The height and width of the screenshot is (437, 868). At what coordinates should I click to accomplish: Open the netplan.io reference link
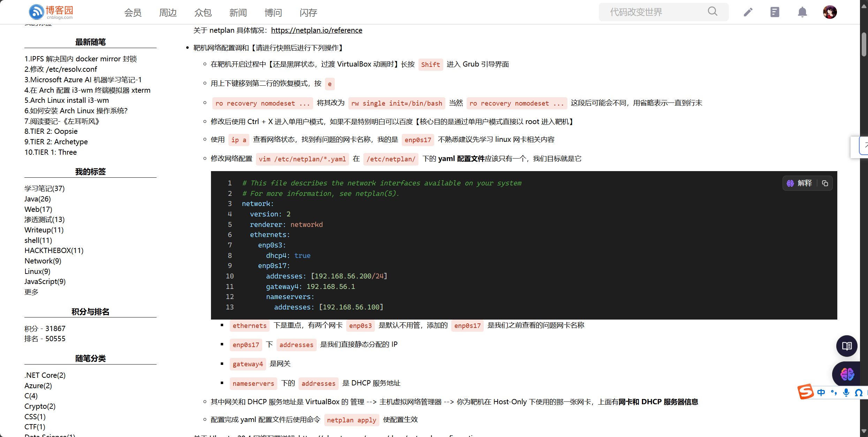(316, 30)
